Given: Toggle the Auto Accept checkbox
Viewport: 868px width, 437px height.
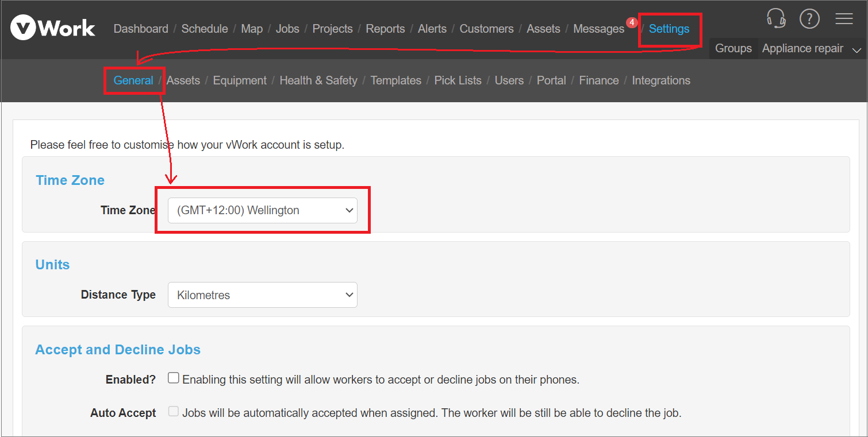Looking at the screenshot, I should tap(174, 411).
